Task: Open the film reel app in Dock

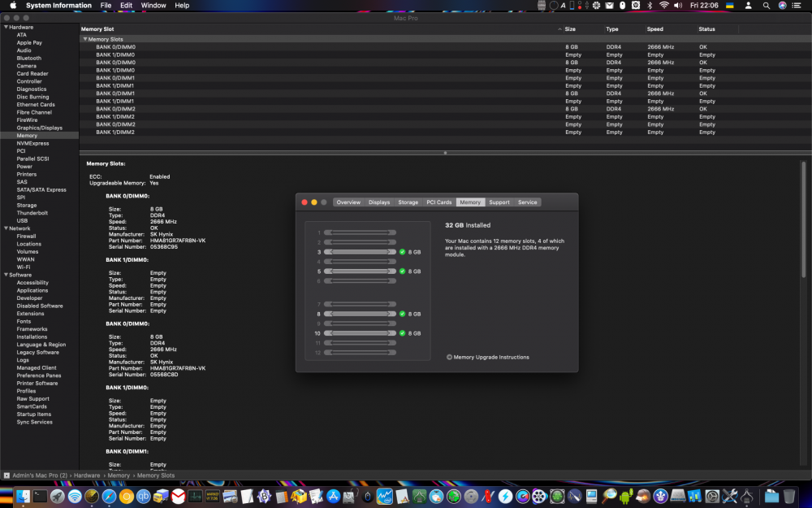Action: 539,497
